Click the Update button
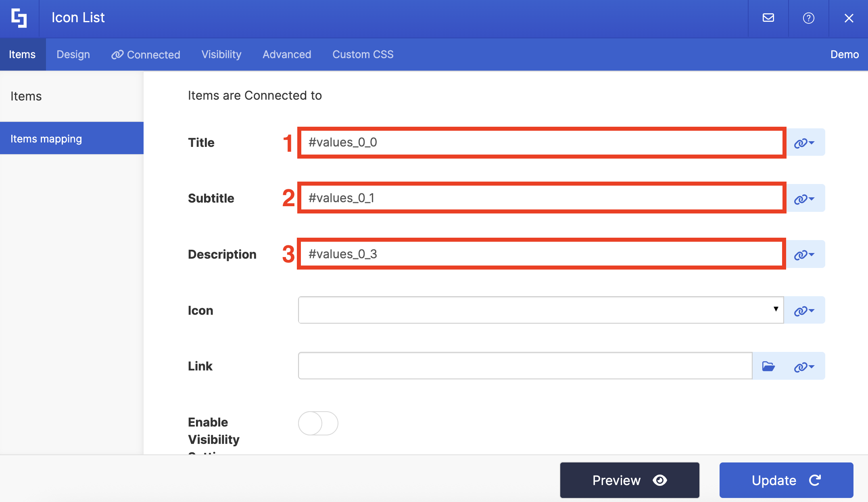The width and height of the screenshot is (868, 502). (786, 480)
